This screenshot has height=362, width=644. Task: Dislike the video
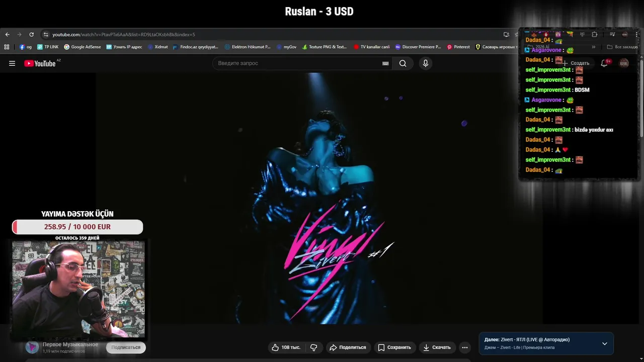tap(313, 347)
